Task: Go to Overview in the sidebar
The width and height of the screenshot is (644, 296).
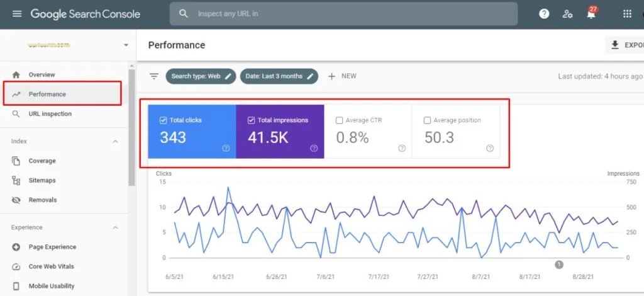Action: [x=42, y=75]
